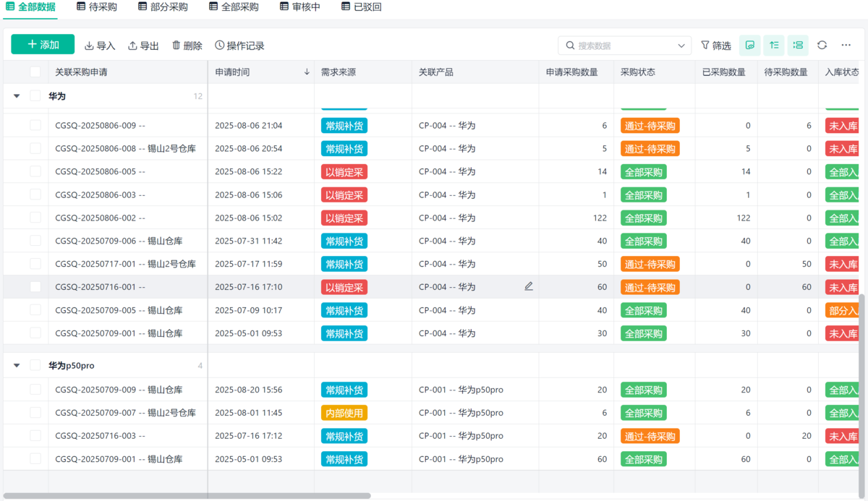Image resolution: width=868 pixels, height=501 pixels.
Task: Click the 搜索数据 search field
Action: tap(625, 46)
